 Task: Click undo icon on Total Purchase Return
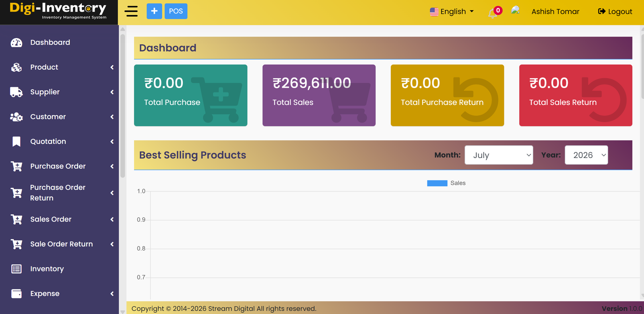tap(476, 99)
